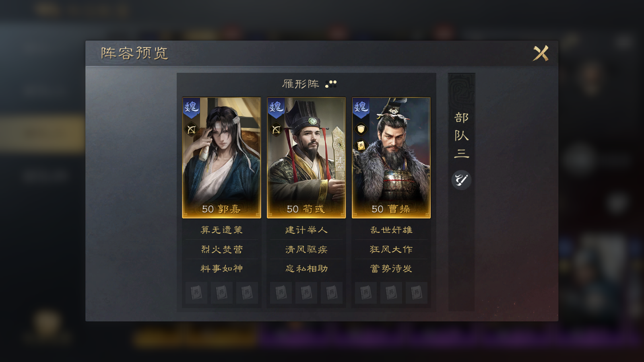The width and height of the screenshot is (644, 362).
Task: View the 算无遗策 skill
Action: 221,230
